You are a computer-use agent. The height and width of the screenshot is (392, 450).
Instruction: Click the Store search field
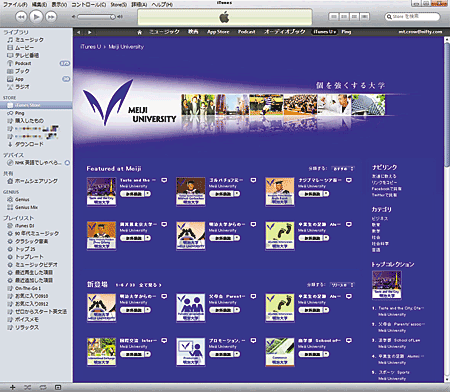412,16
